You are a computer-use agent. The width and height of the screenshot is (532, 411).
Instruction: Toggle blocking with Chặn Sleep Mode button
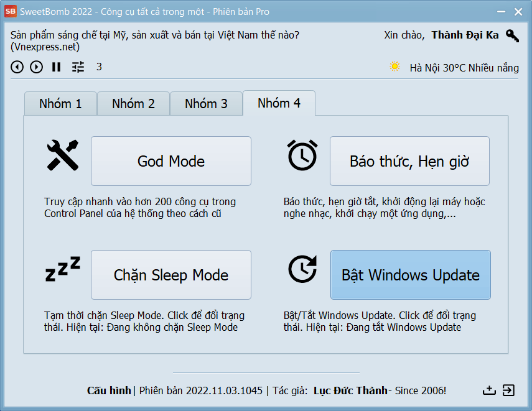pyautogui.click(x=171, y=275)
